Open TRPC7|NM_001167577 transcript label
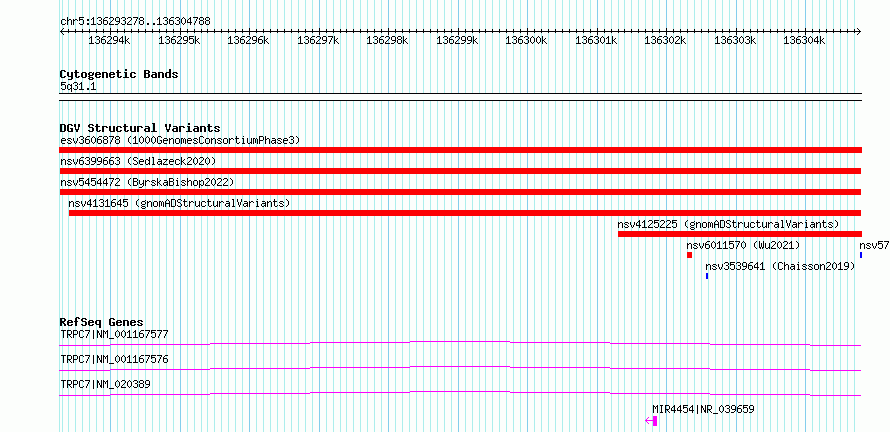The height and width of the screenshot is (432, 890). pyautogui.click(x=115, y=334)
